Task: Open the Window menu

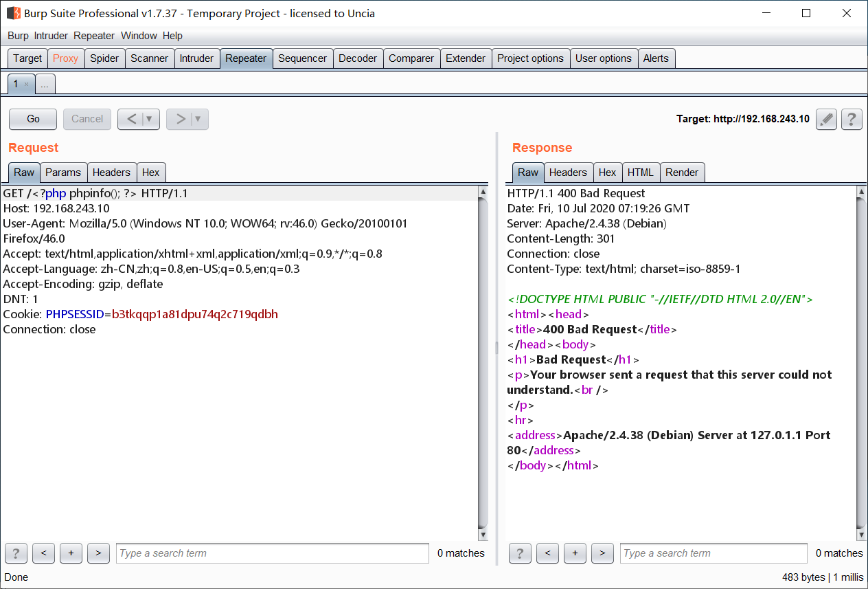Action: 139,36
